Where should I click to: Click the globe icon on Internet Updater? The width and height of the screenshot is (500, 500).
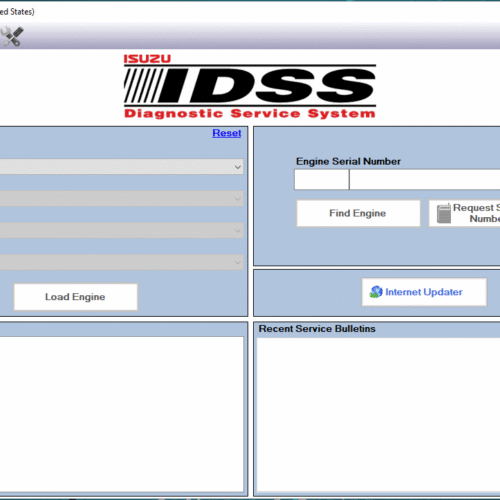tap(376, 292)
